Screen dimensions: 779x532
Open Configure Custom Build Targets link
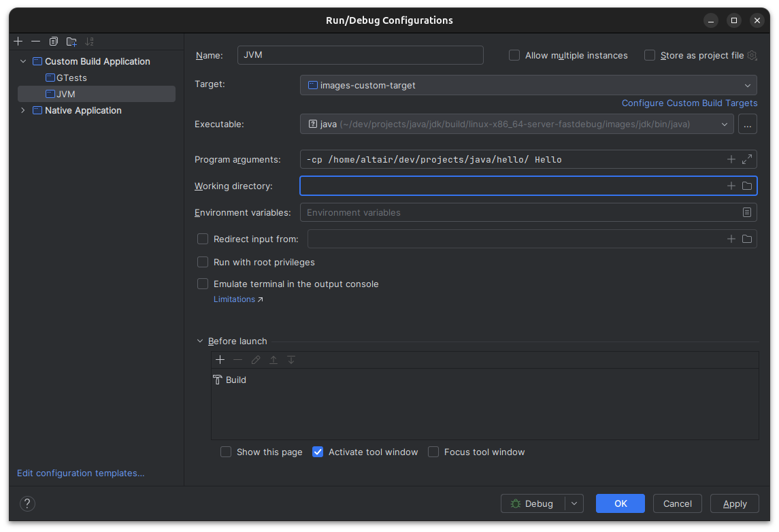click(x=690, y=103)
